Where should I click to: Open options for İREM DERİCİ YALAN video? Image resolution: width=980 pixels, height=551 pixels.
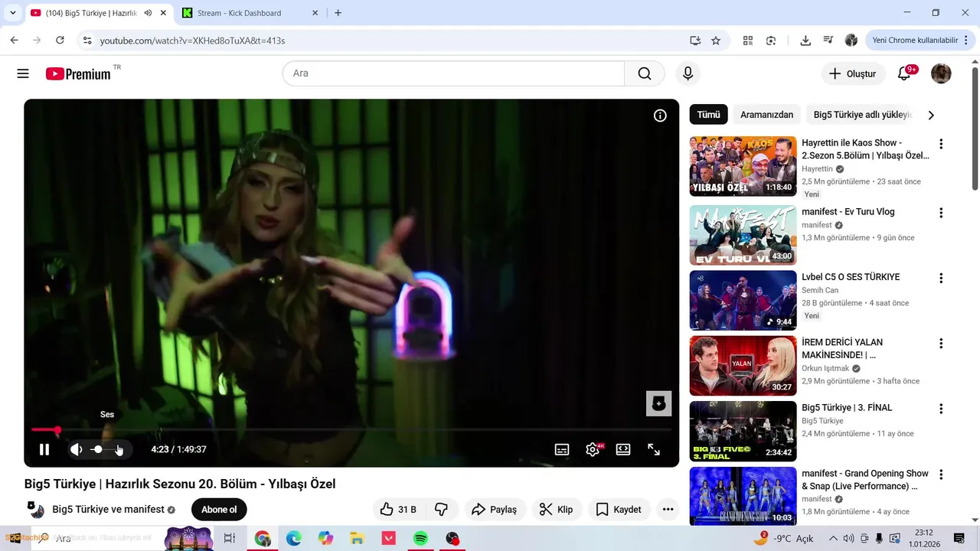pyautogui.click(x=941, y=344)
